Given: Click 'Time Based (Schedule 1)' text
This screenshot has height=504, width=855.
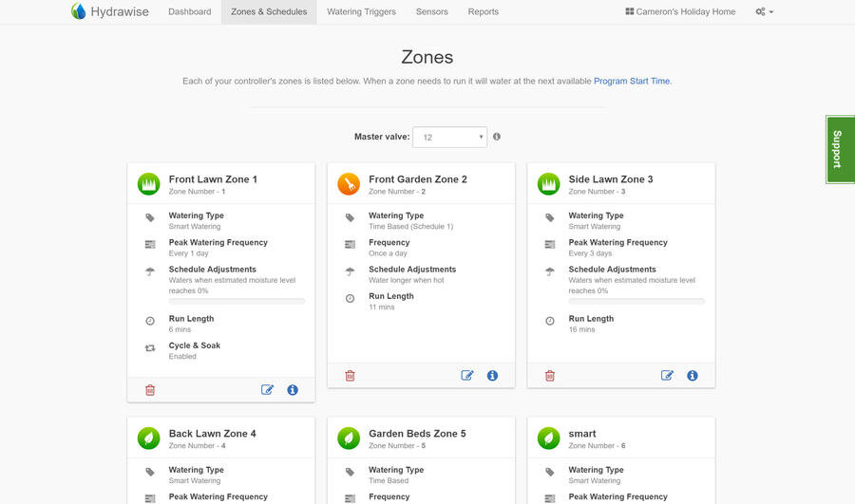Looking at the screenshot, I should (x=410, y=227).
